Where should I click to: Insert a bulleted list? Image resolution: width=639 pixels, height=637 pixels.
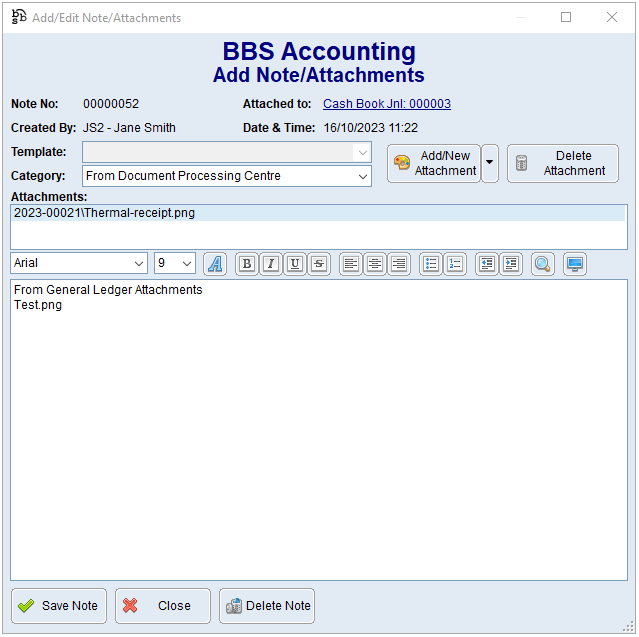click(431, 264)
